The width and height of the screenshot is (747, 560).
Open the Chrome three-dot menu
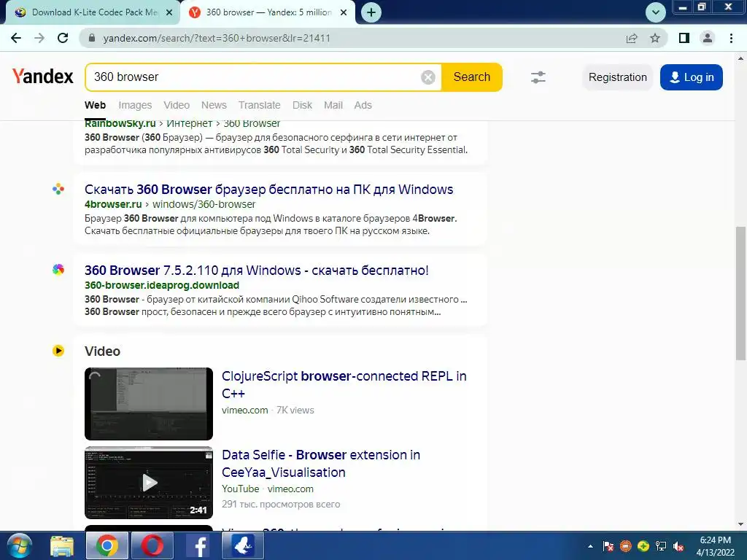click(731, 38)
